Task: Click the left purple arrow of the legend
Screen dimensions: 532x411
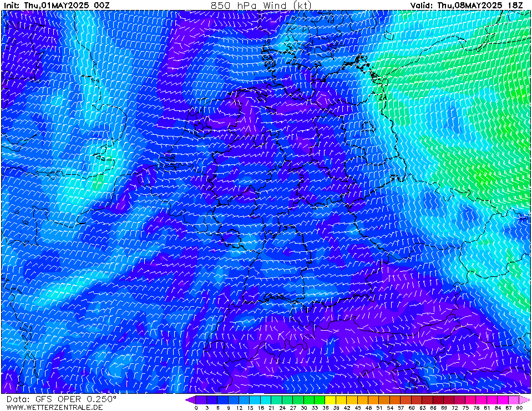Action: click(190, 400)
